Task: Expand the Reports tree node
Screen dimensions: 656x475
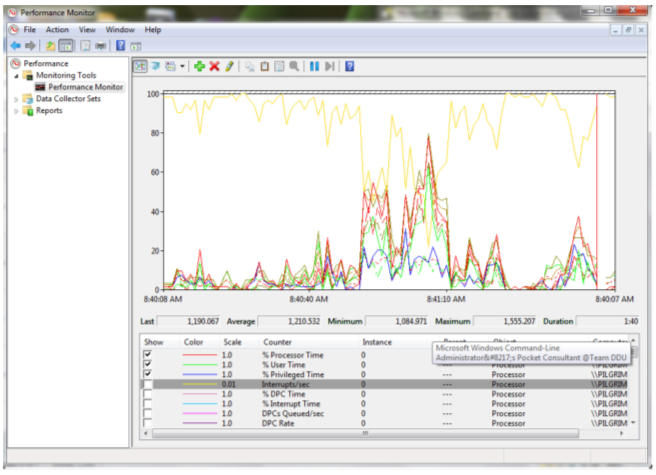Action: (x=15, y=111)
